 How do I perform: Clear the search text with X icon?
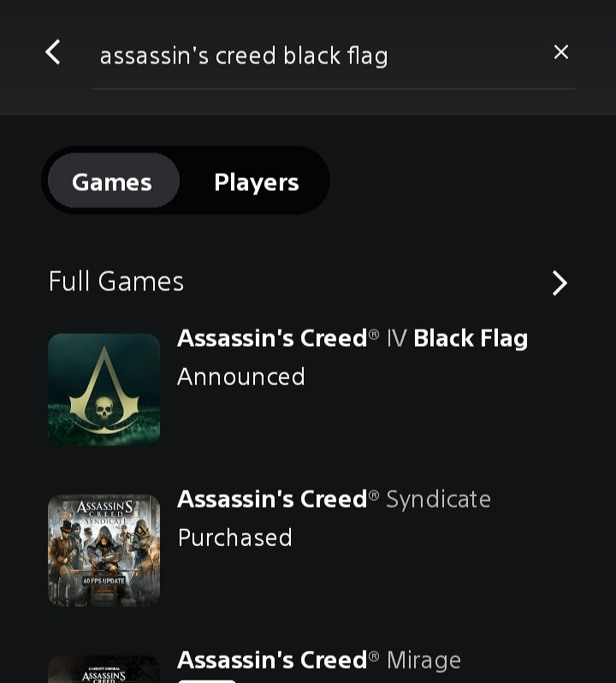[x=560, y=52]
